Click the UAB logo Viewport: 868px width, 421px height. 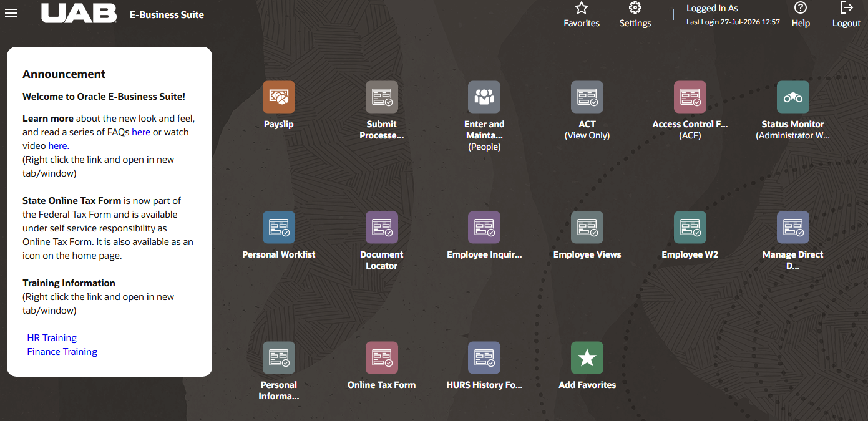(x=79, y=13)
